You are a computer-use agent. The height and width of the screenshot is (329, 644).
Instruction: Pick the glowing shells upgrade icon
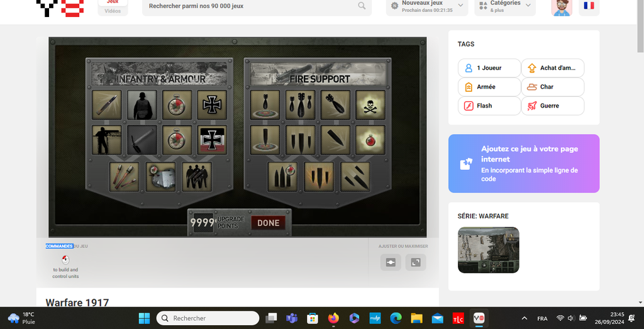318,176
